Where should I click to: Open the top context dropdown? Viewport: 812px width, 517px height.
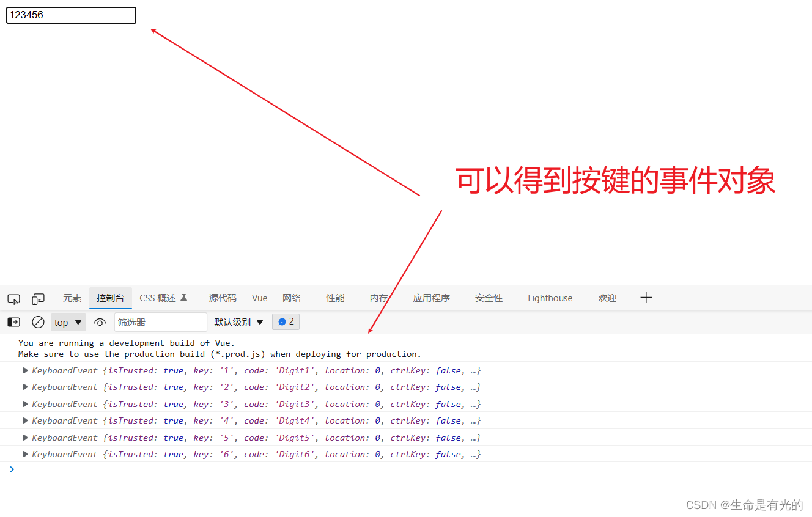(68, 322)
